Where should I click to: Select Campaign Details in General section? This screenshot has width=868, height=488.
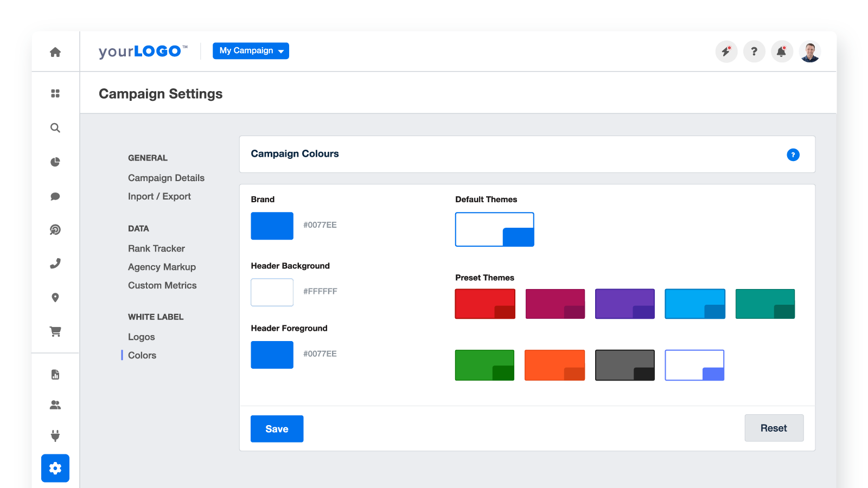point(166,178)
